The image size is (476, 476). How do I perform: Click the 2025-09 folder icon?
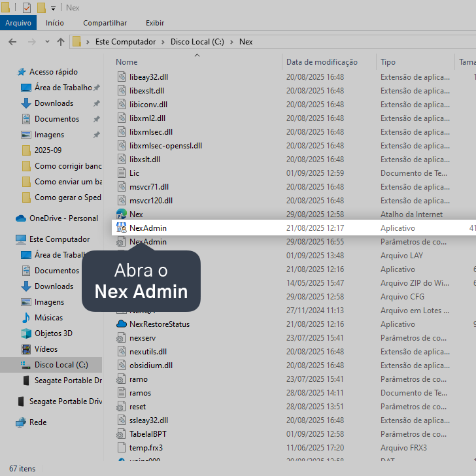pyautogui.click(x=26, y=150)
